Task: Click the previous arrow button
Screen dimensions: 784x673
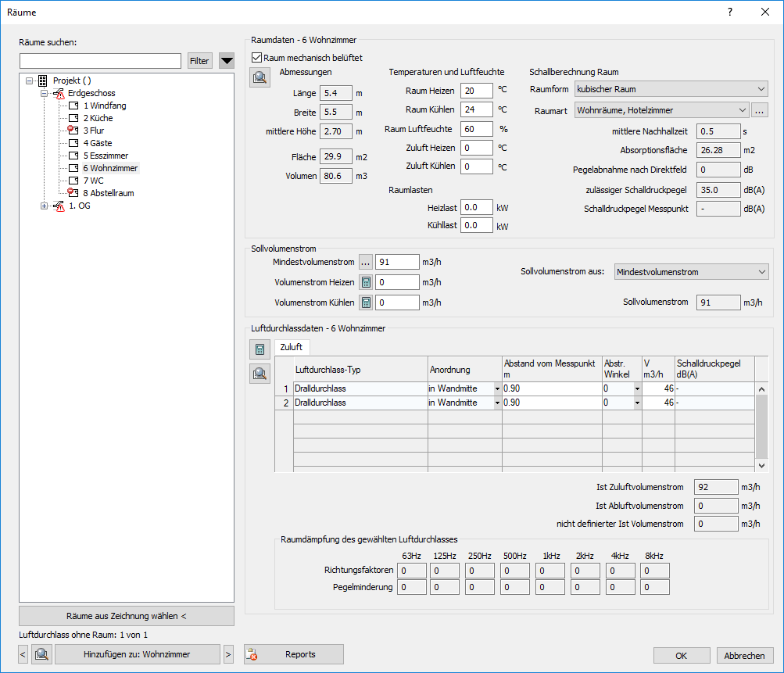Action: (x=23, y=654)
